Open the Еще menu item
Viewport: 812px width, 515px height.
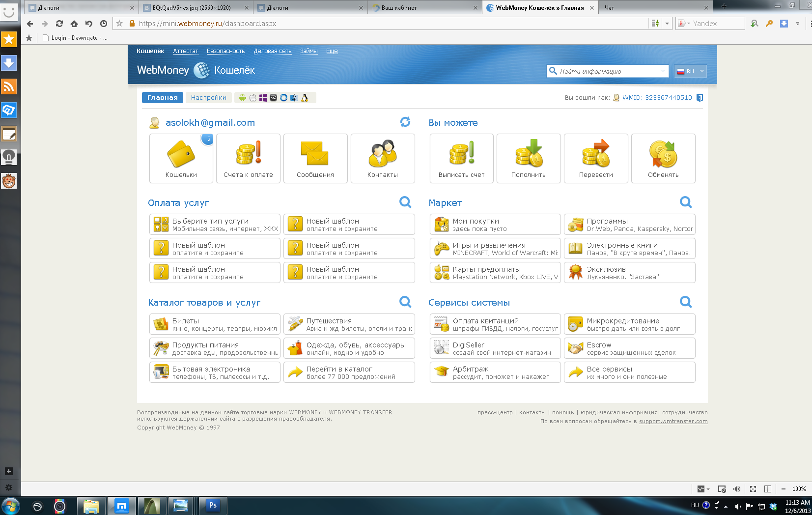[x=332, y=51]
